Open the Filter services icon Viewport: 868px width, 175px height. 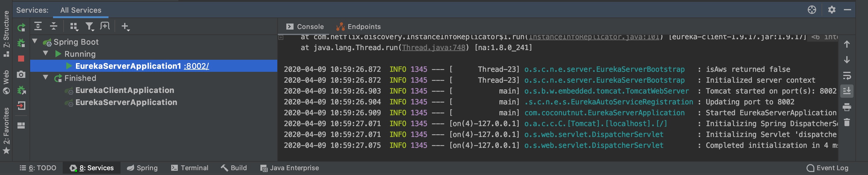pyautogui.click(x=89, y=26)
